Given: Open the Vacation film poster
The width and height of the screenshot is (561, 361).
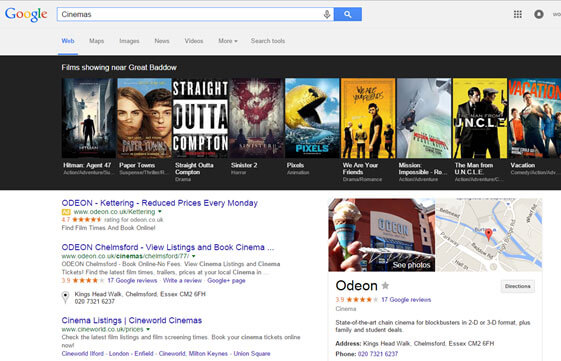Looking at the screenshot, I should click(x=535, y=118).
